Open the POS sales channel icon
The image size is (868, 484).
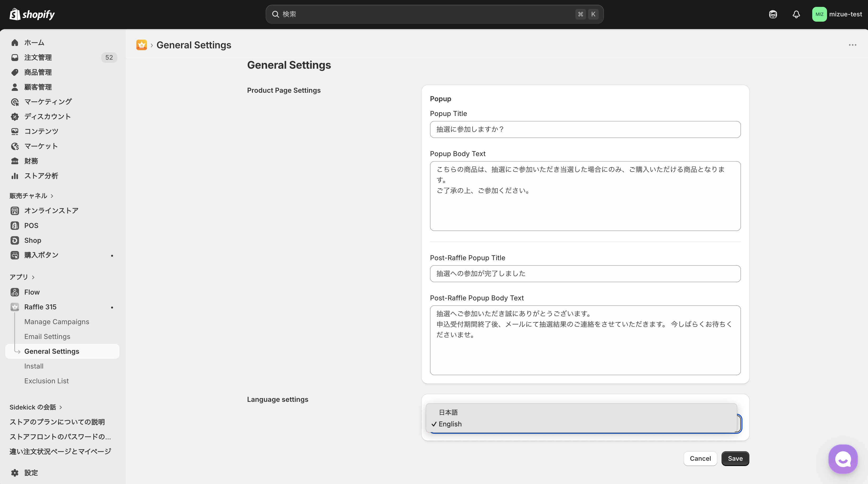(x=15, y=225)
